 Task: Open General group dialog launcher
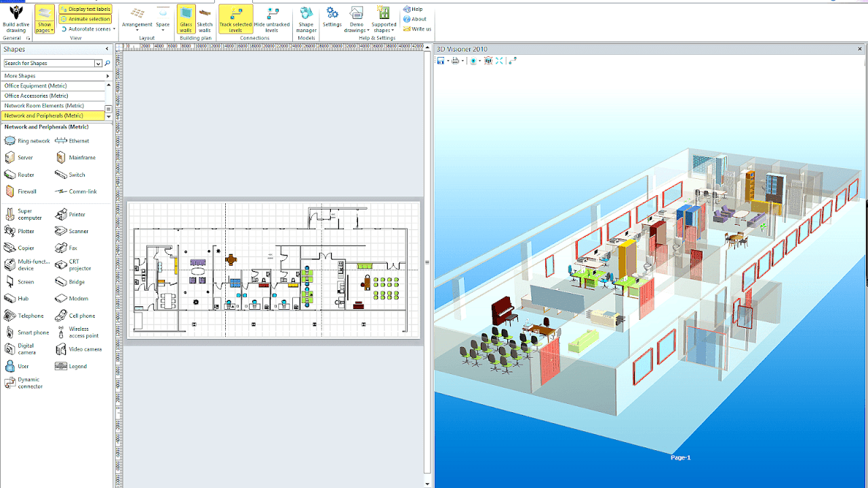pyautogui.click(x=28, y=39)
